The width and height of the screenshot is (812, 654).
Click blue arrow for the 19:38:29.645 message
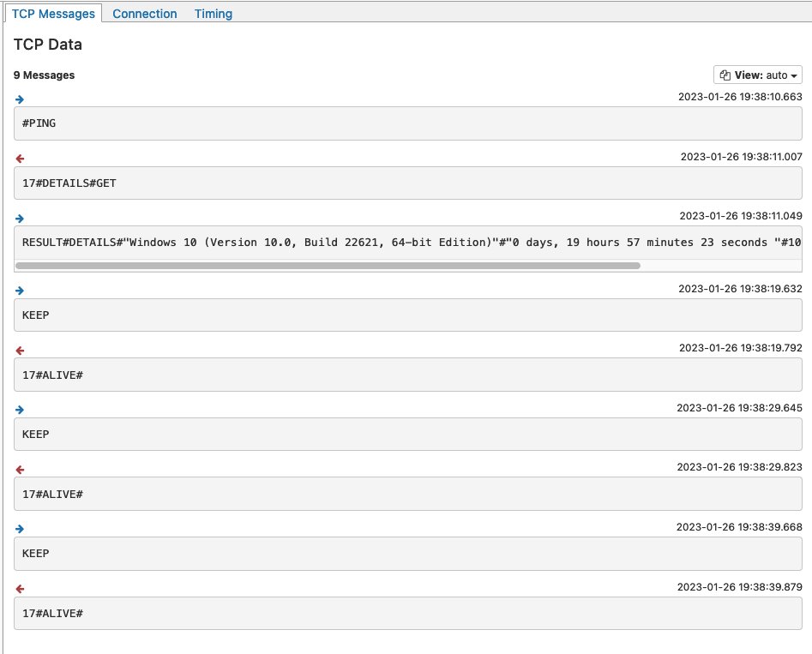(x=20, y=410)
